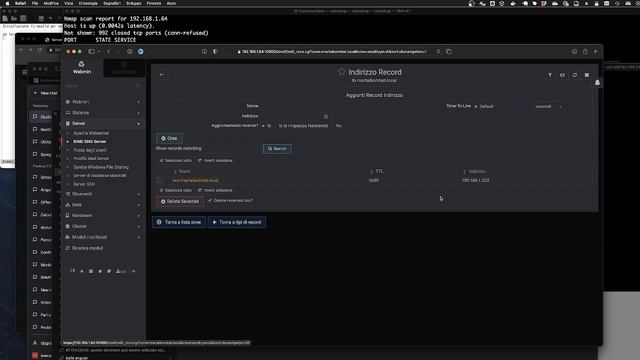Open the record name link in table
Viewport: 640px width, 360px height.
click(x=196, y=180)
